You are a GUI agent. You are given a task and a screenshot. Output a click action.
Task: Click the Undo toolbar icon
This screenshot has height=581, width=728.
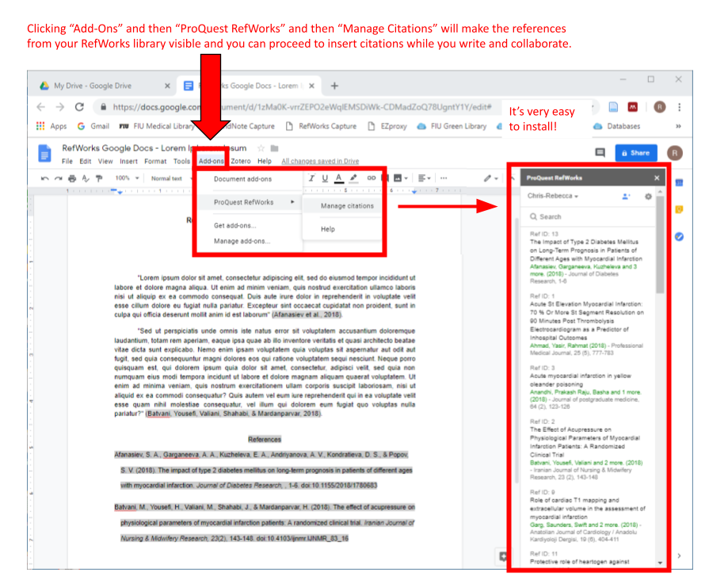pos(44,178)
